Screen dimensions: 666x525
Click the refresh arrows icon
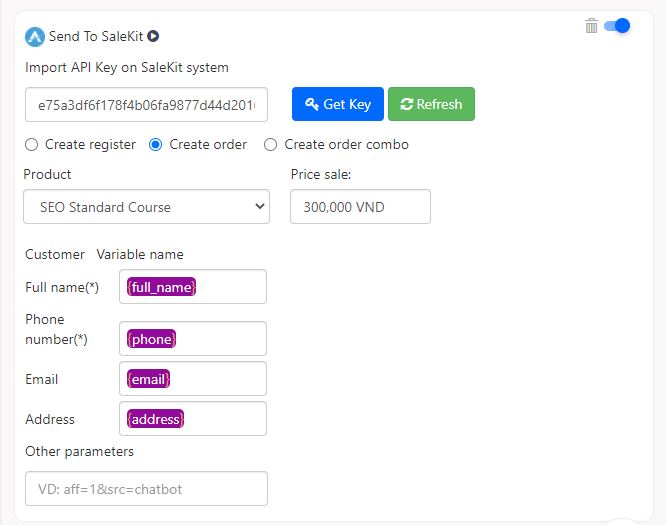click(x=406, y=104)
